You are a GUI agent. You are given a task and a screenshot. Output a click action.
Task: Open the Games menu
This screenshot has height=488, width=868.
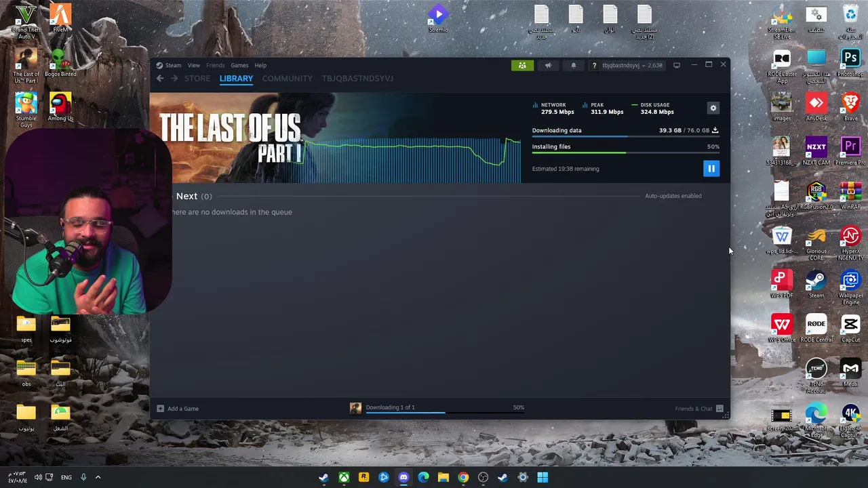239,65
